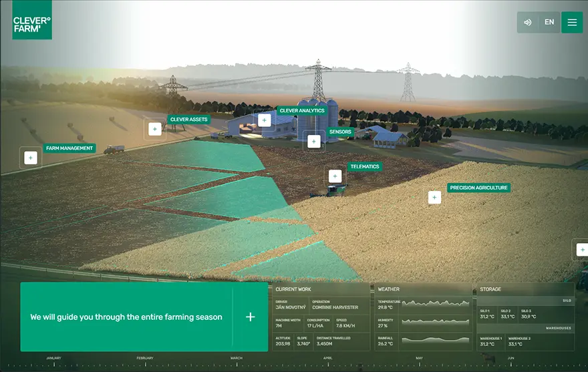Jump to FEBRUARY on the timeline
This screenshot has width=588, height=372.
[x=145, y=358]
